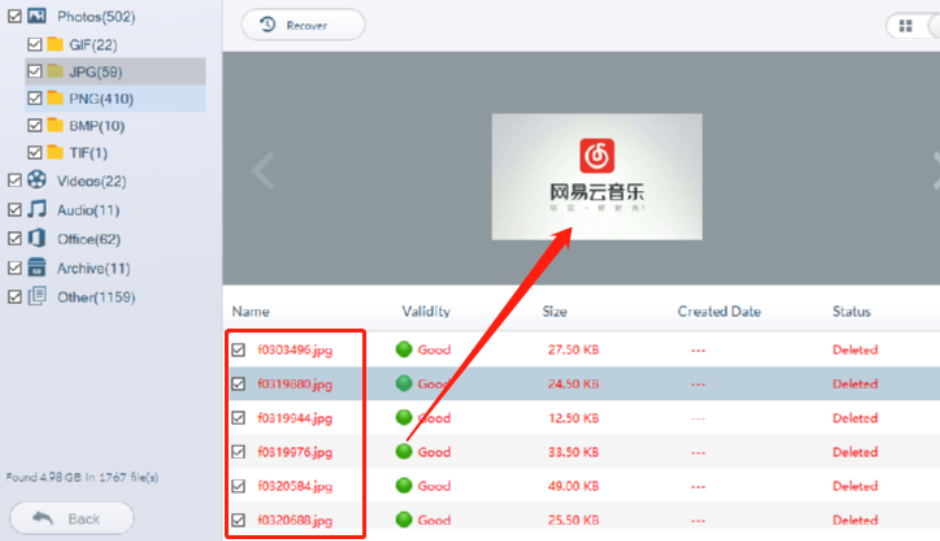Click the NetEase Music preview image

(597, 177)
